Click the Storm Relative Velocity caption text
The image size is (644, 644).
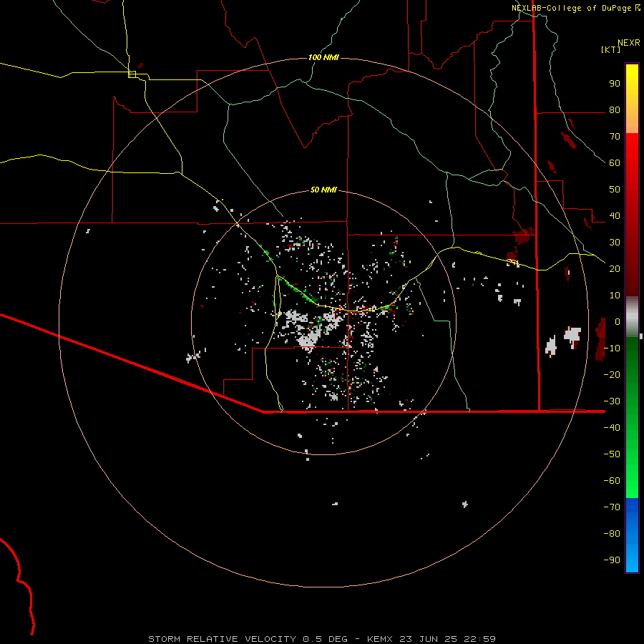[x=322, y=639]
